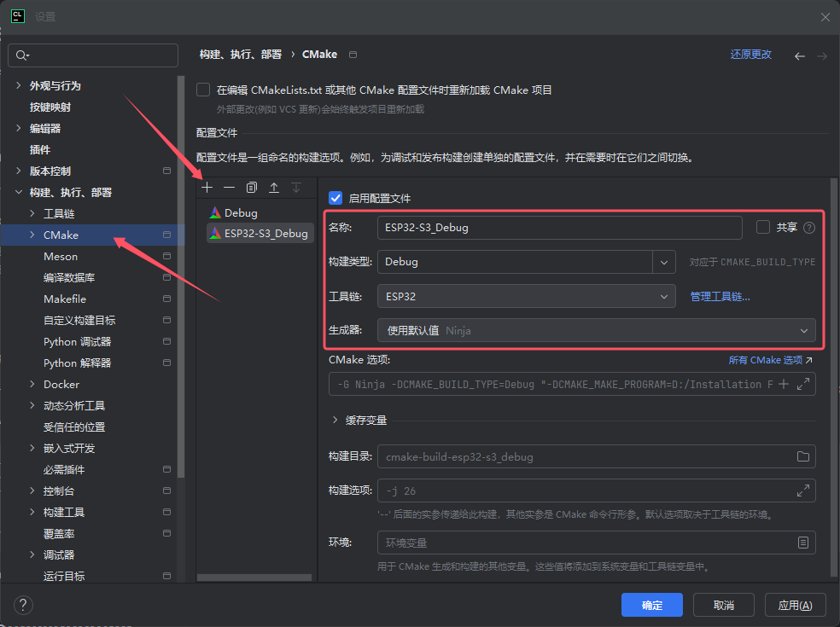Focus the settings search field
Screen dimensions: 840x627
[93, 55]
